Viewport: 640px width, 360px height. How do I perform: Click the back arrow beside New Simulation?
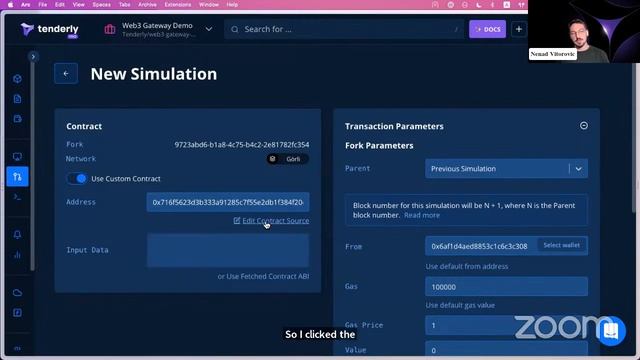click(x=66, y=73)
